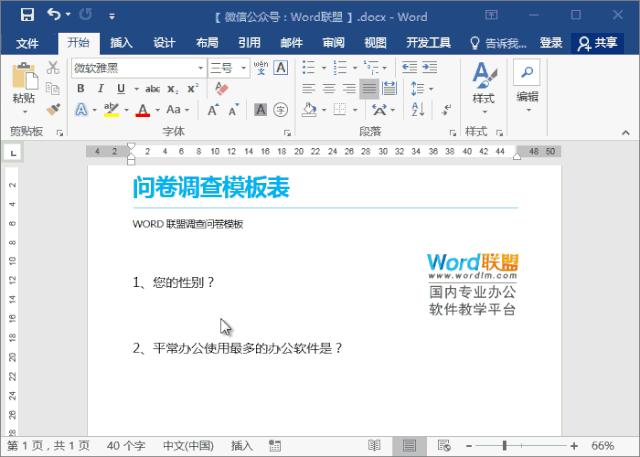Expand the Paste options dropdown arrow
Screen dimensions: 640x457
point(24,111)
